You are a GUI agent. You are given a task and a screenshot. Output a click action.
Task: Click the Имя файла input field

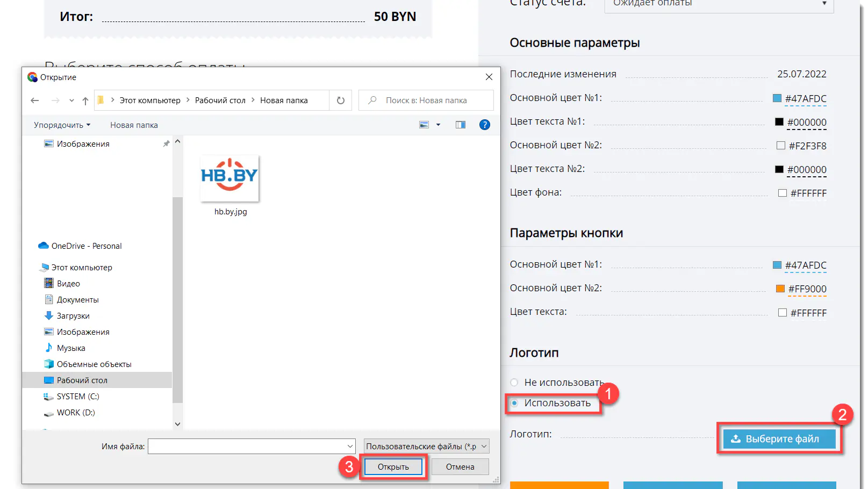247,447
